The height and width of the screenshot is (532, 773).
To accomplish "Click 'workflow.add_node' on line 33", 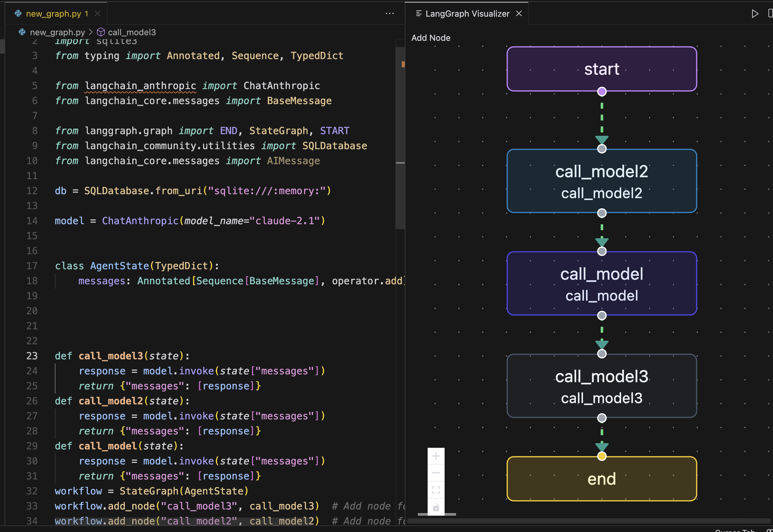I will (105, 506).
